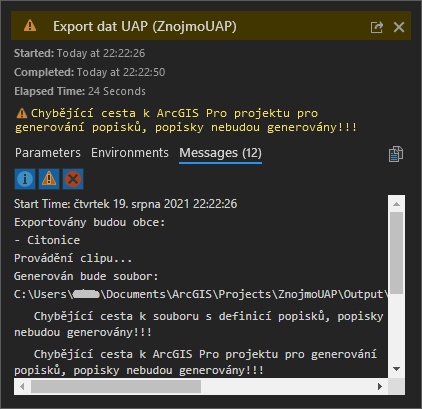Pop out the Export dat UAP window
The height and width of the screenshot is (409, 422).
tap(377, 27)
